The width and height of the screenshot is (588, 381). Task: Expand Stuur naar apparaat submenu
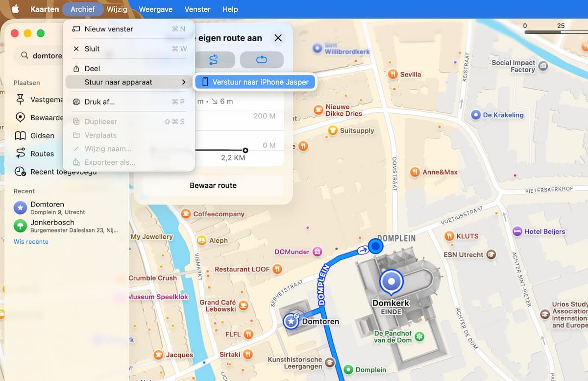click(129, 82)
